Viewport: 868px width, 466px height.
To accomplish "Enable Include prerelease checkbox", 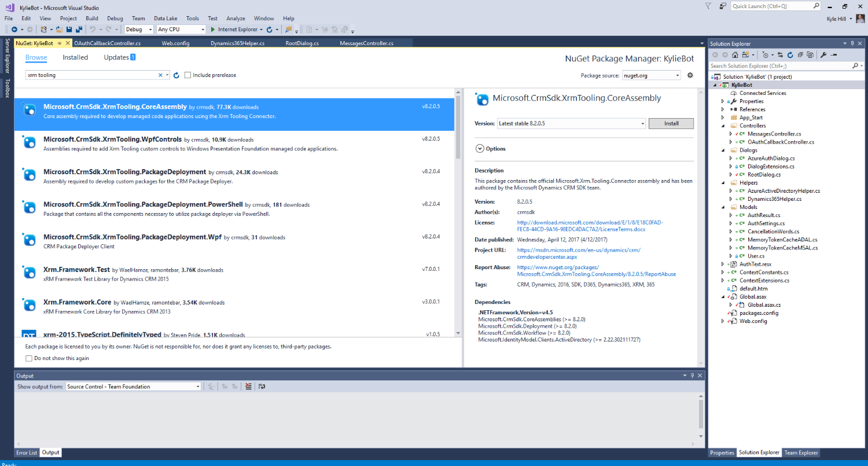I will (x=187, y=75).
